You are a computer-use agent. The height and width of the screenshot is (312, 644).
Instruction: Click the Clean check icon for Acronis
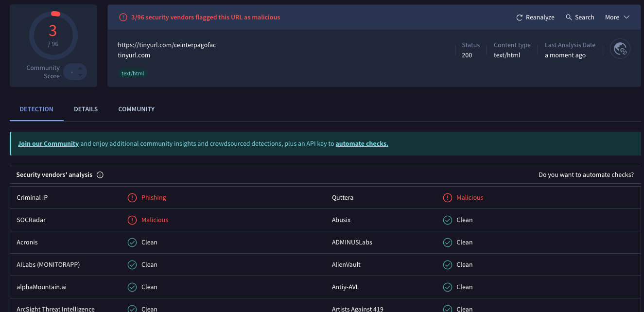(132, 243)
